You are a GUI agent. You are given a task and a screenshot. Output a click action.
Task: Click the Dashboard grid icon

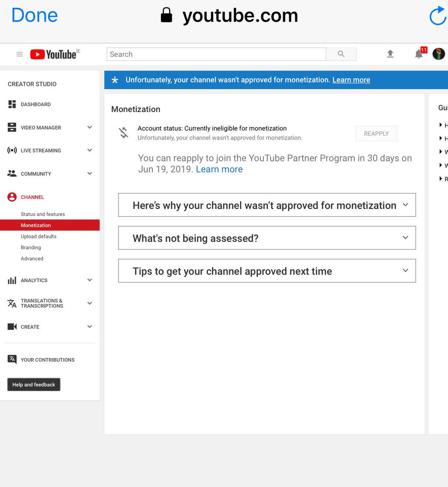point(12,104)
